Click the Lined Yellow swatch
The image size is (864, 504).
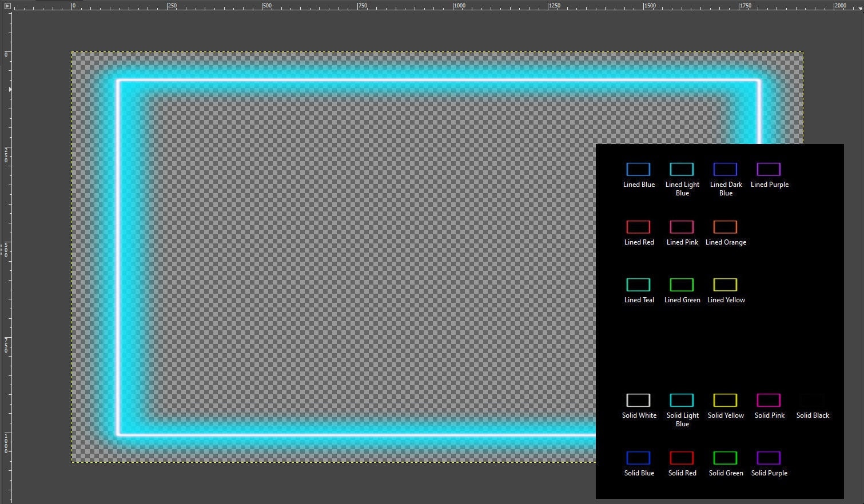pos(726,285)
